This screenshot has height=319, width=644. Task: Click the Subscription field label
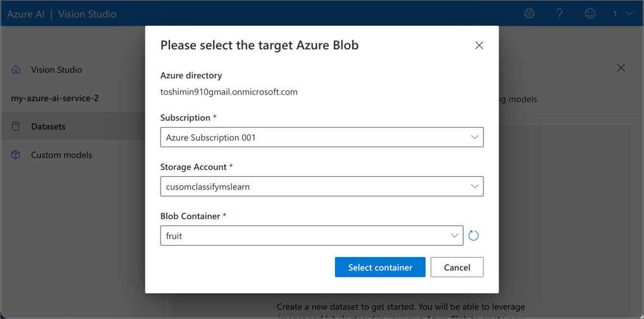coord(185,118)
